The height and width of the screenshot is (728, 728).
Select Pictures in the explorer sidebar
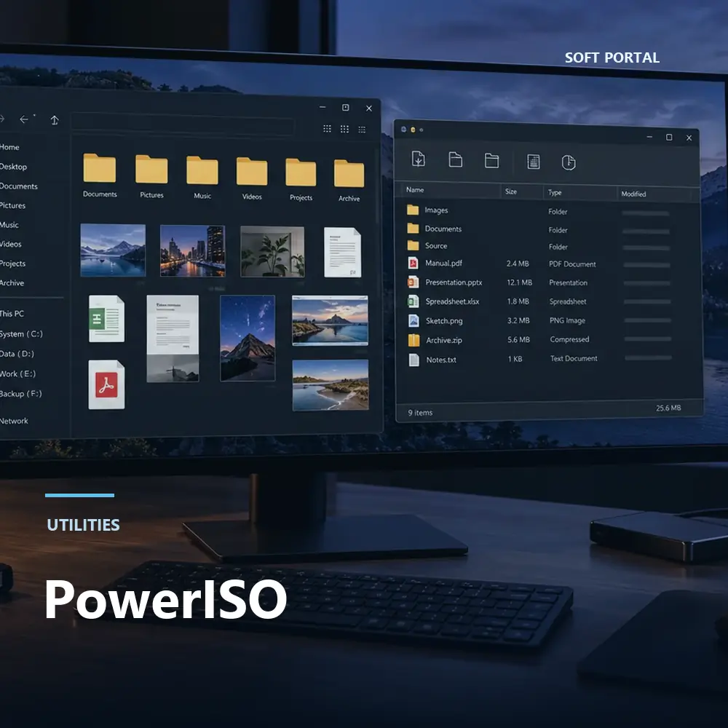point(12,205)
